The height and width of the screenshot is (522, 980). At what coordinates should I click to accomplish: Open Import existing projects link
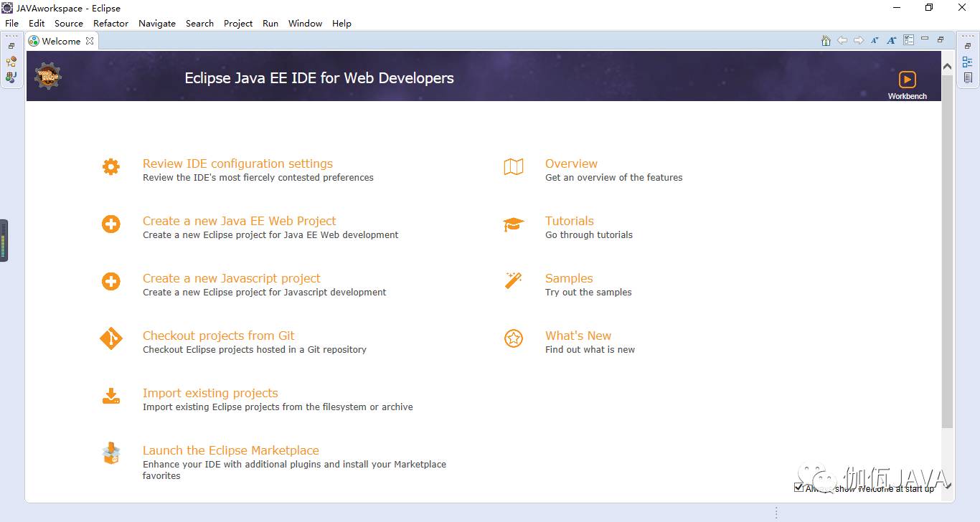pos(210,393)
